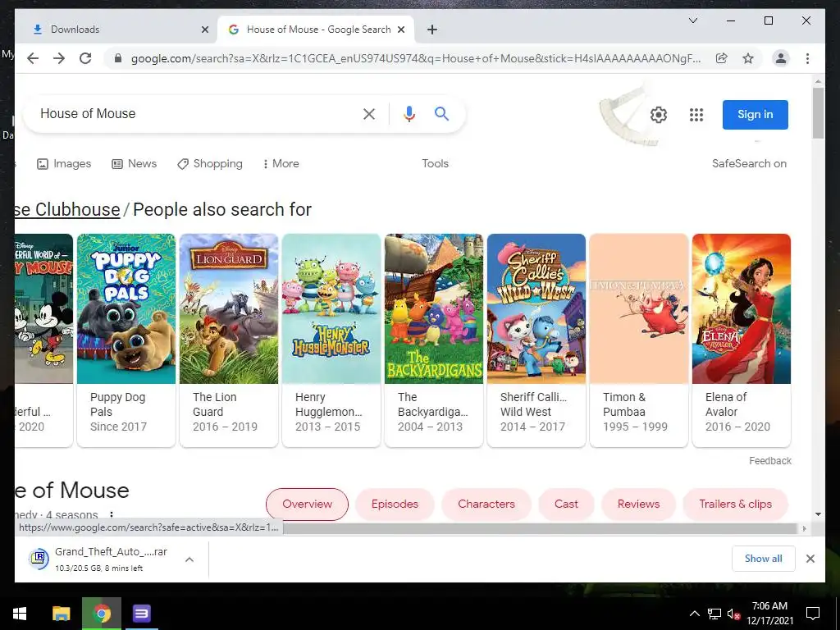Open the Clubhouse breadcrumb link
Screen dimensions: 840x630
tap(67, 209)
